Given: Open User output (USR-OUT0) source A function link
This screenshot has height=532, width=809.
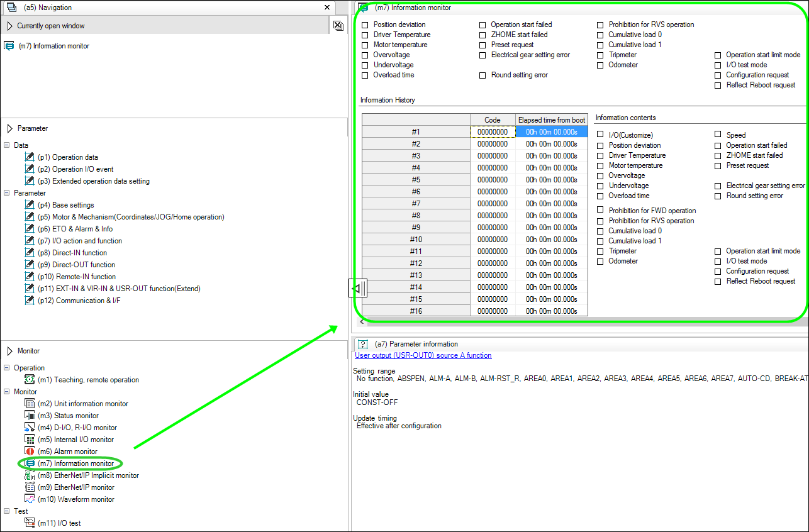Looking at the screenshot, I should [423, 355].
